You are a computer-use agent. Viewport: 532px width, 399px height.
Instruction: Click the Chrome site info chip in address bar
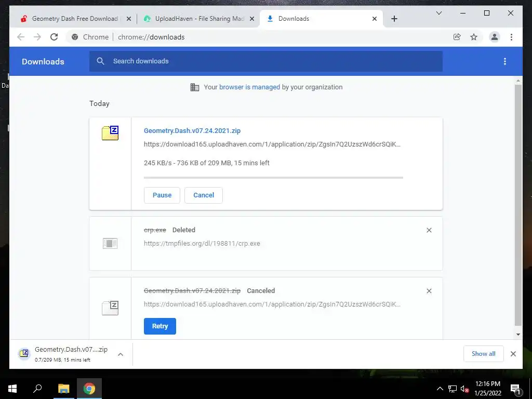(90, 37)
